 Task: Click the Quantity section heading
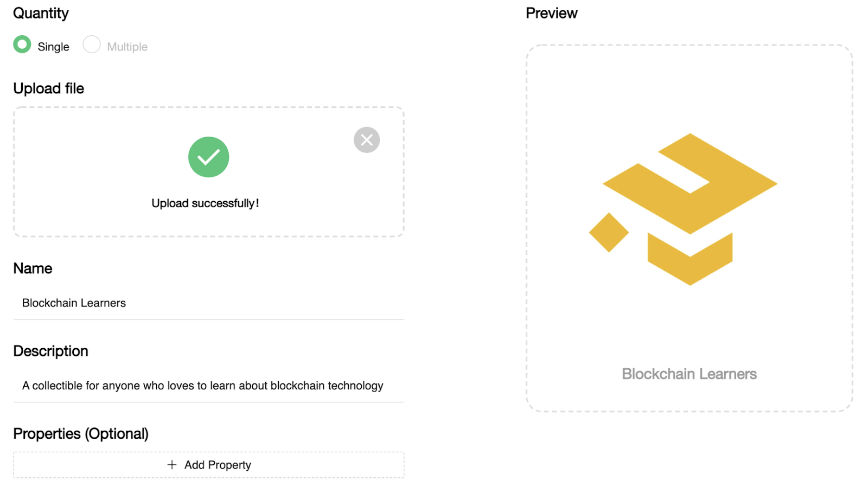tap(41, 13)
